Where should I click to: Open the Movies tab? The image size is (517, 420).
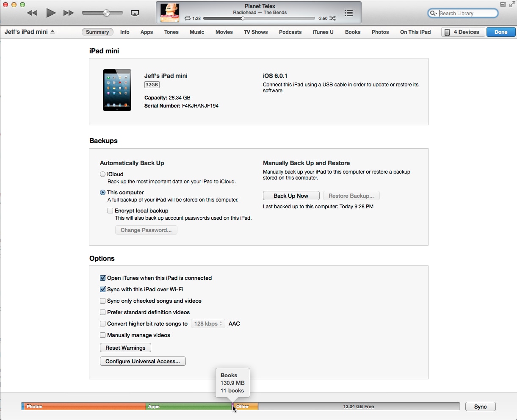(x=224, y=32)
